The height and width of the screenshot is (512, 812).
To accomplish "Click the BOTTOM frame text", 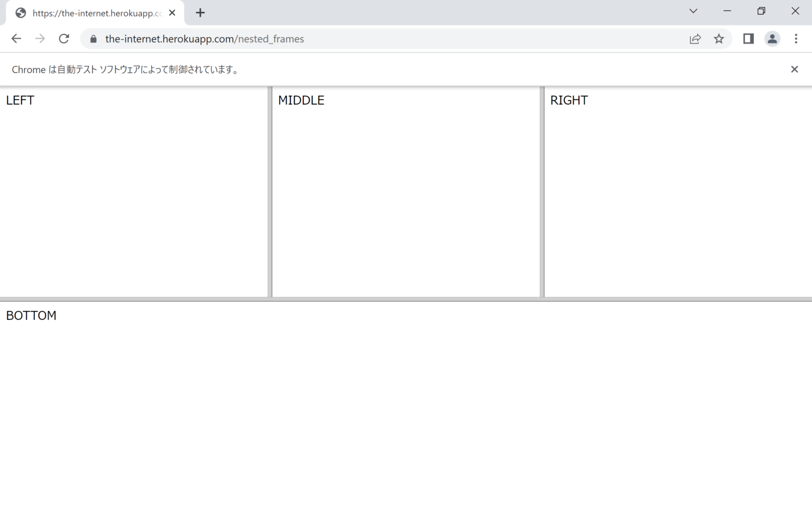I will point(31,316).
